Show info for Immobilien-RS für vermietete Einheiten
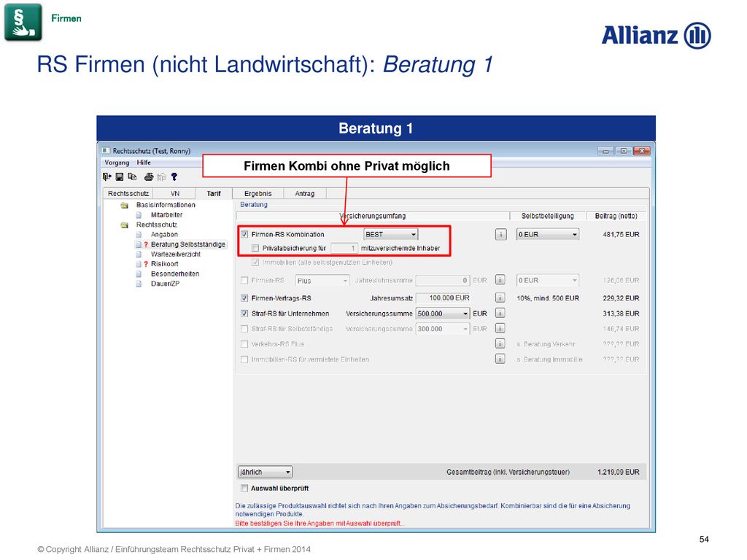Viewport: 747px width, 560px height. pyautogui.click(x=500, y=359)
